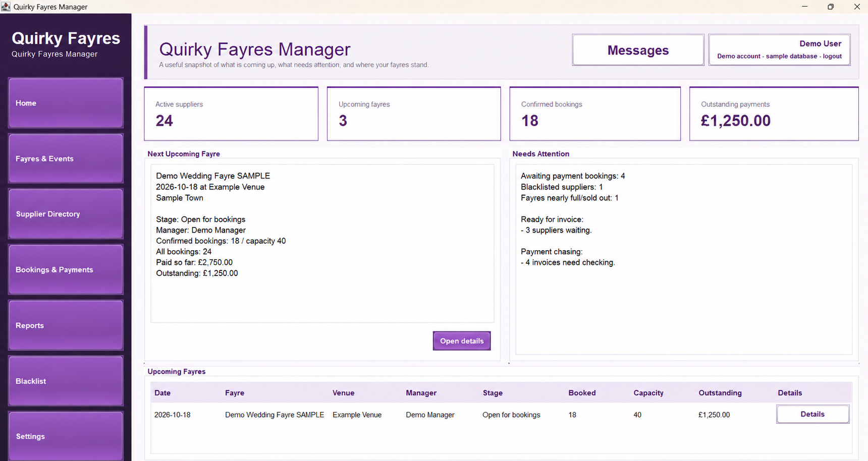This screenshot has width=868, height=461.
Task: Click 'Confirmed bookings: 18 / capacity 40' line
Action: (221, 241)
